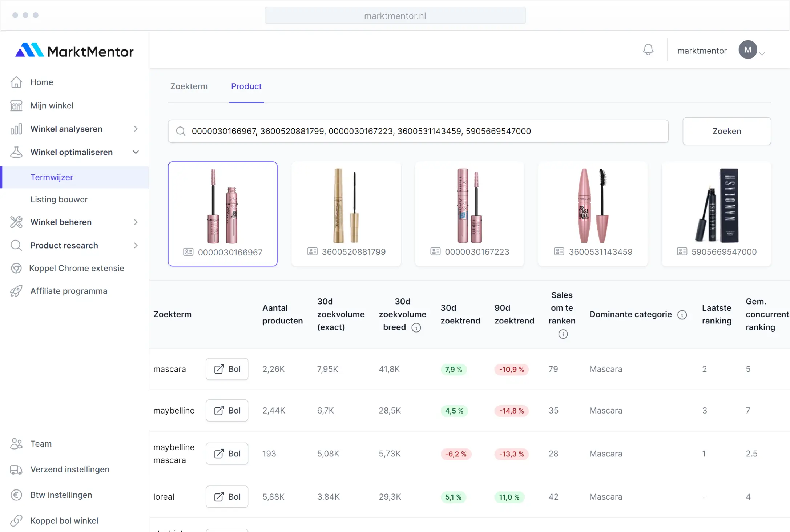The image size is (790, 532).
Task: Expand the Winkel analyseren submenu
Action: pos(136,129)
